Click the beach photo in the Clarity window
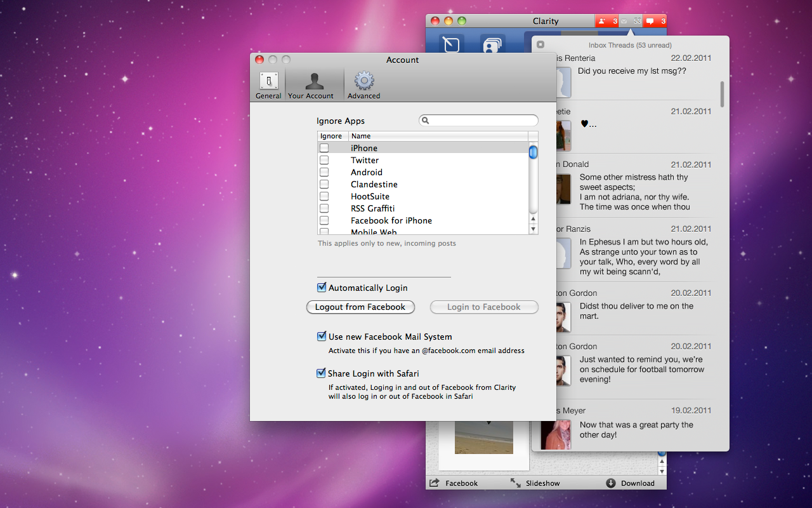 coord(484,438)
